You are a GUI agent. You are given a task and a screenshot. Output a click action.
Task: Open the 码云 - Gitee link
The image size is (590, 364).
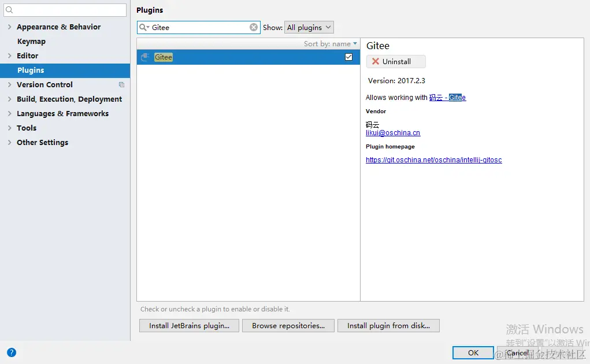[447, 98]
